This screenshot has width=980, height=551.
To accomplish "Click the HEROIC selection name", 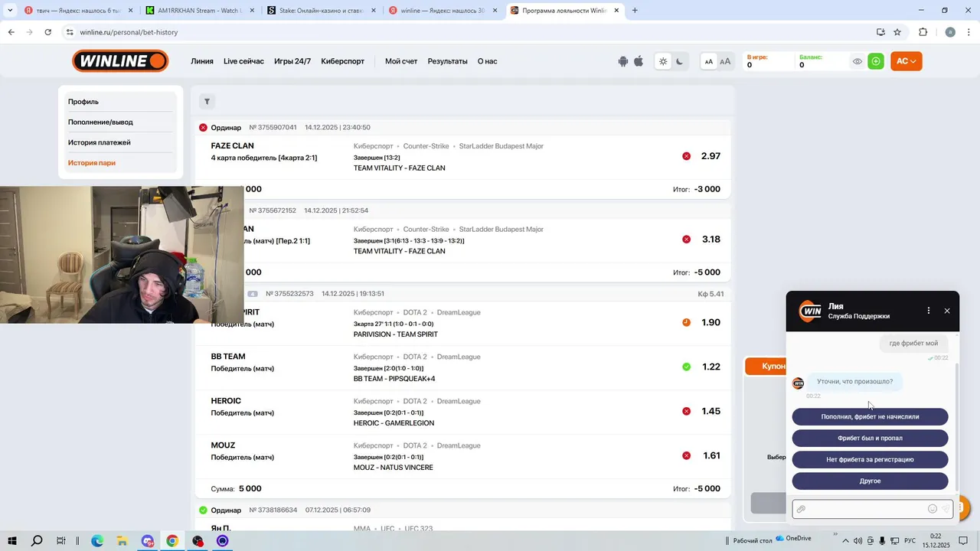I will pos(226,401).
